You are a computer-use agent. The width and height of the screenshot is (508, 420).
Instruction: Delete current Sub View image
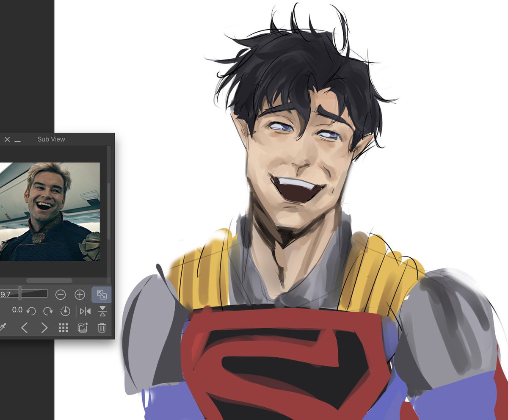[102, 327]
